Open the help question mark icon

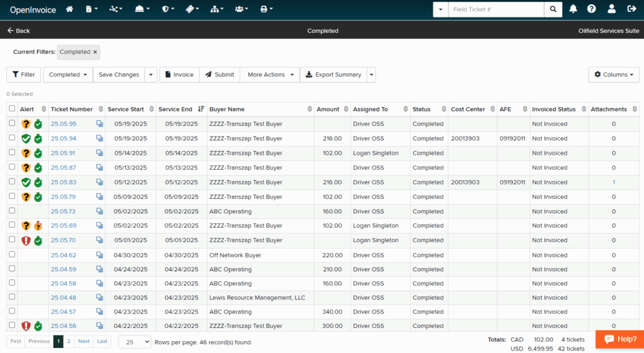(x=591, y=9)
